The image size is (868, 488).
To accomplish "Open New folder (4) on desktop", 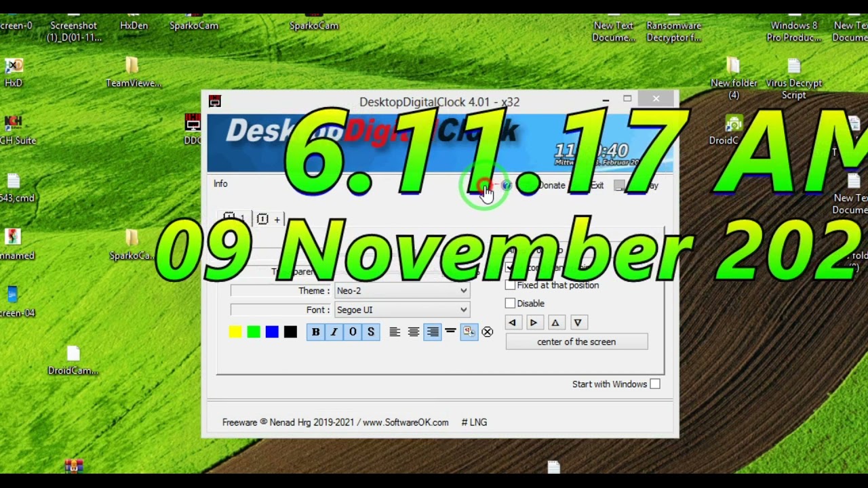I will 734,79.
